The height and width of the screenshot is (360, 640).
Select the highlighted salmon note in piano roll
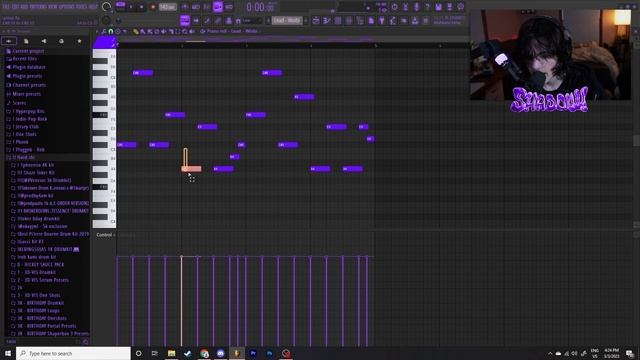click(191, 169)
